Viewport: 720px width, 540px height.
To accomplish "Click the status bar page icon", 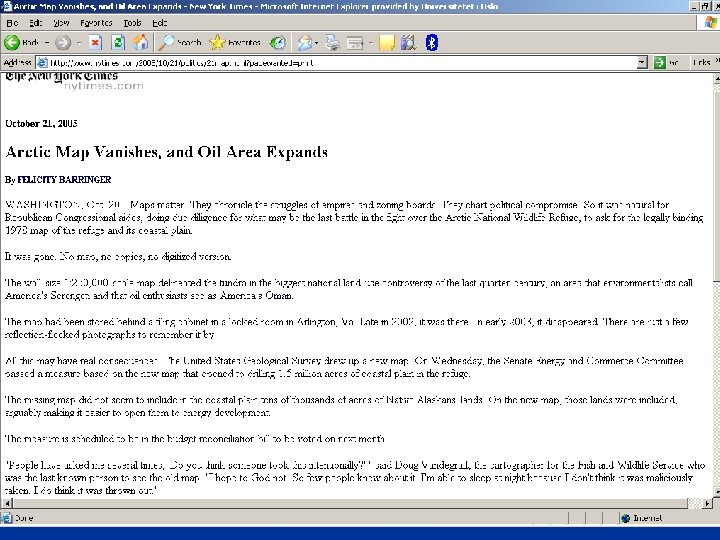I will point(6,518).
